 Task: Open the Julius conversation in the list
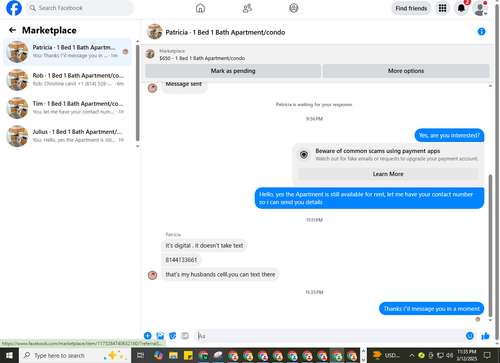coord(67,136)
